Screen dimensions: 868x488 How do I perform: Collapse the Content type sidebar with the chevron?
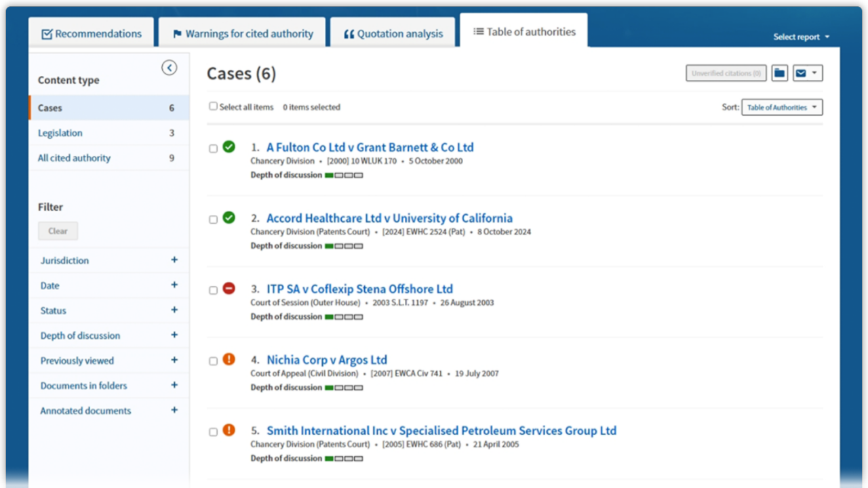tap(169, 67)
